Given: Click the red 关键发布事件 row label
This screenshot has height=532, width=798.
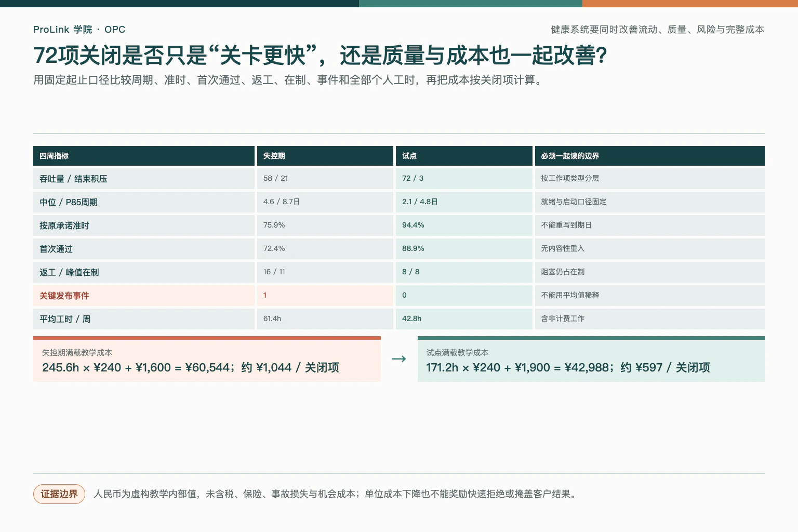Looking at the screenshot, I should click(144, 296).
